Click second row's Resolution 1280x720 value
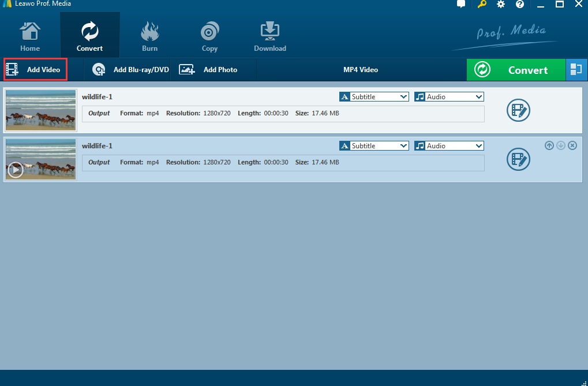588x386 pixels. click(217, 163)
